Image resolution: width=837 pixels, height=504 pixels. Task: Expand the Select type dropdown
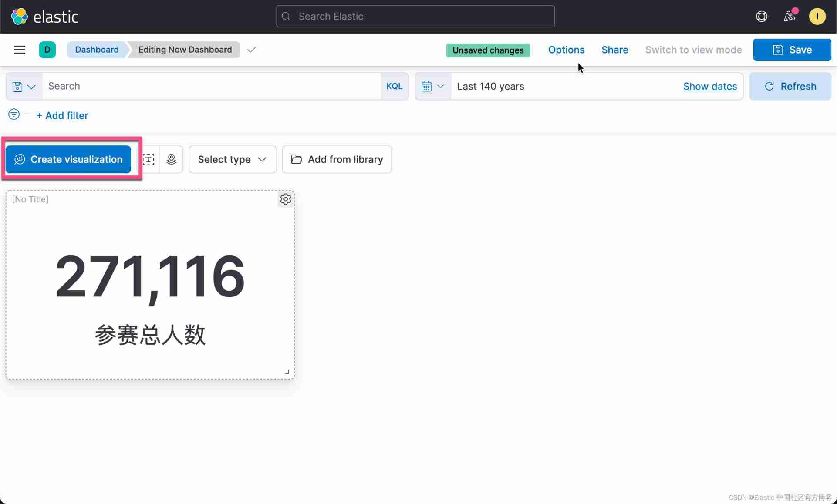coord(232,159)
